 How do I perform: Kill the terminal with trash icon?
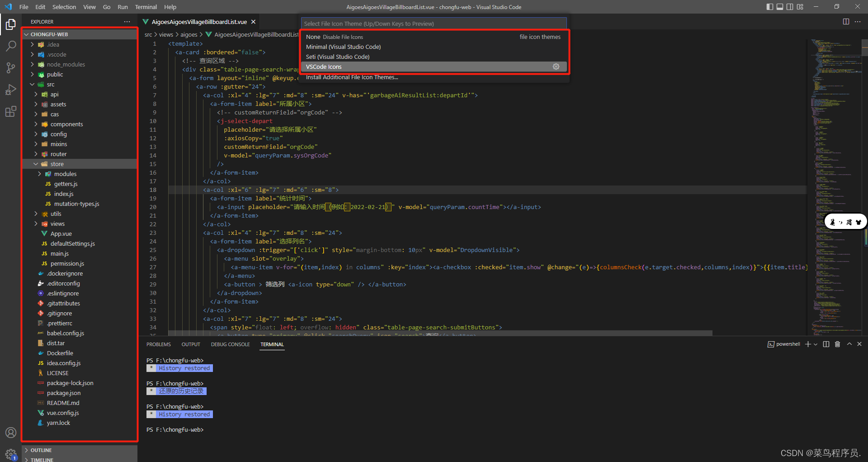point(837,344)
